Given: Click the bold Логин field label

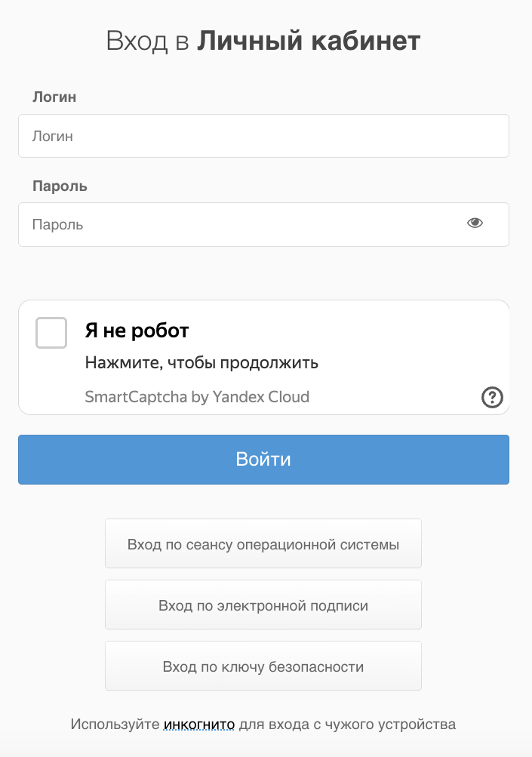Looking at the screenshot, I should (x=51, y=97).
